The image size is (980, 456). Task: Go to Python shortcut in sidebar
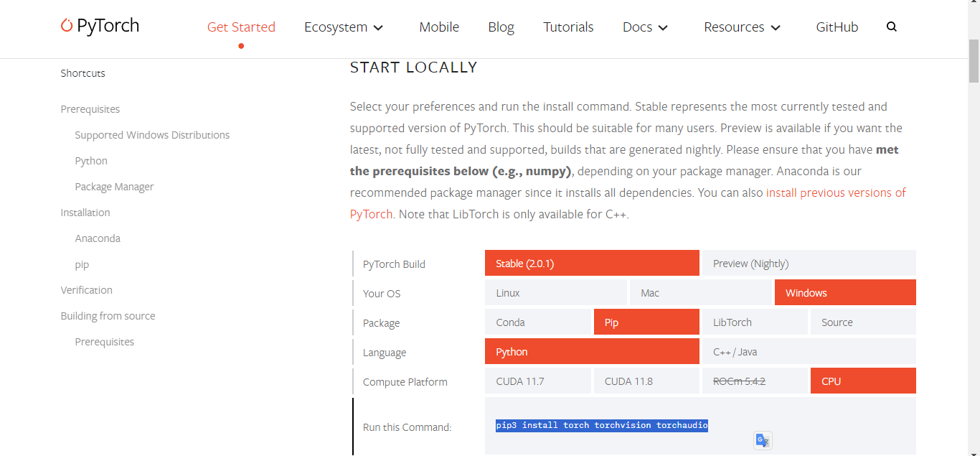91,161
